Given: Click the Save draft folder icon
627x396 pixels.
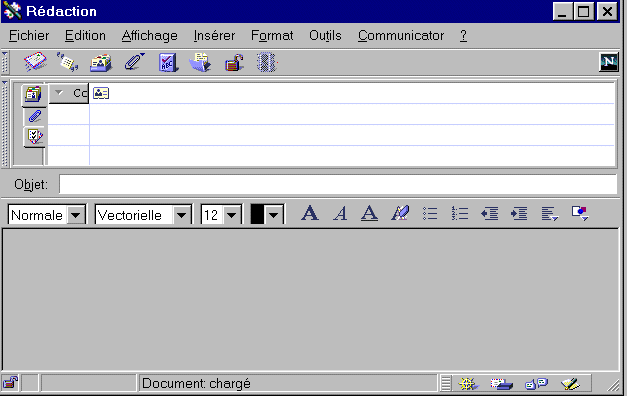Looking at the screenshot, I should 200,62.
